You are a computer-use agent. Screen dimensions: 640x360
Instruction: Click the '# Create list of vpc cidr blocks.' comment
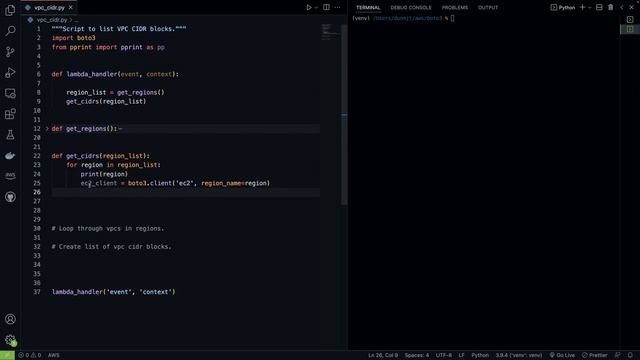point(111,247)
